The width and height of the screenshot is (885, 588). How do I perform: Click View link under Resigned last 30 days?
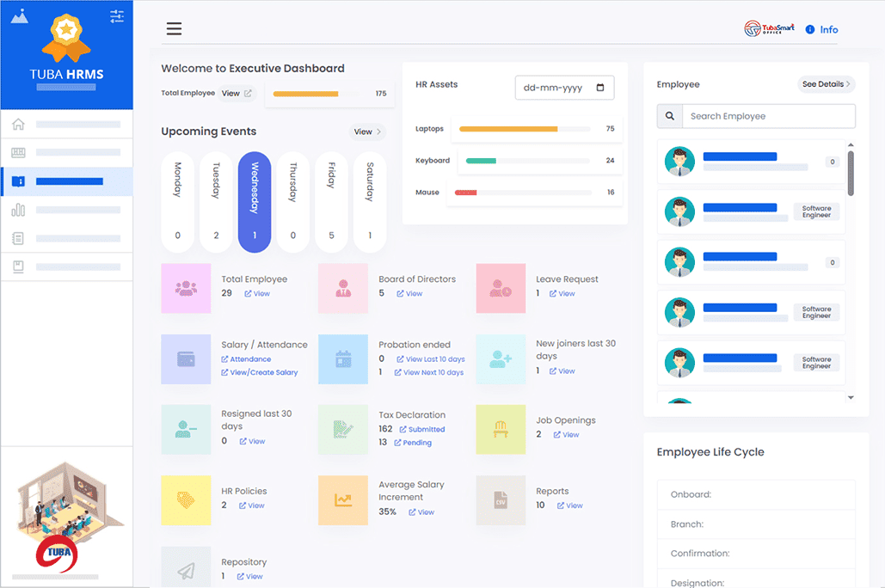coord(252,441)
